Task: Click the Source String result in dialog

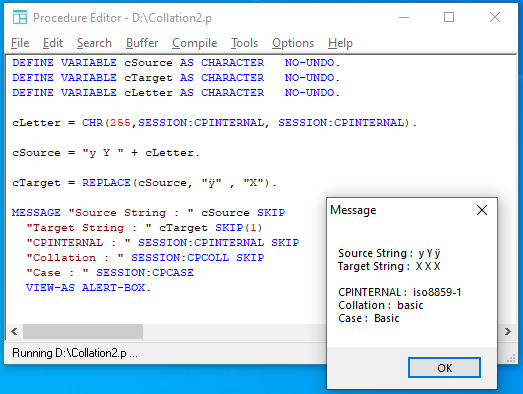Action: tap(389, 253)
